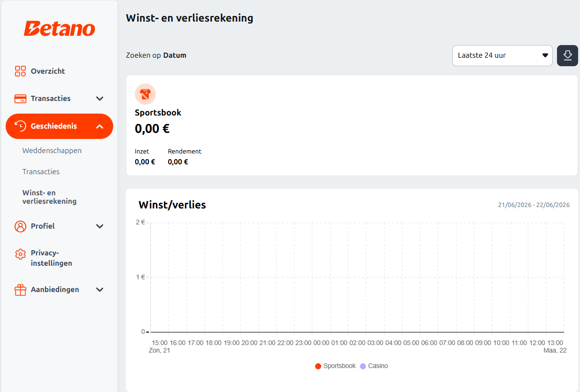Viewport: 580px width, 392px height.
Task: Click the Transacties card icon
Action: [20, 99]
